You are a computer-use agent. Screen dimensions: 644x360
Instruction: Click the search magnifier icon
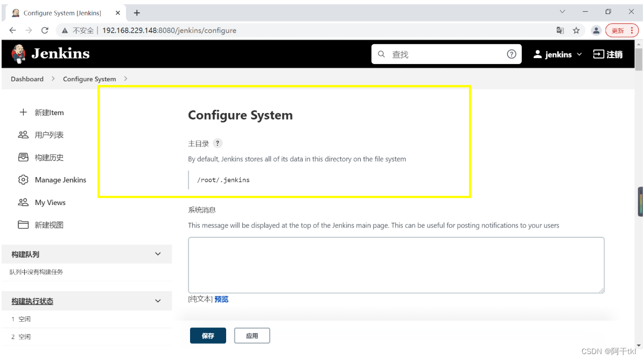(x=381, y=54)
